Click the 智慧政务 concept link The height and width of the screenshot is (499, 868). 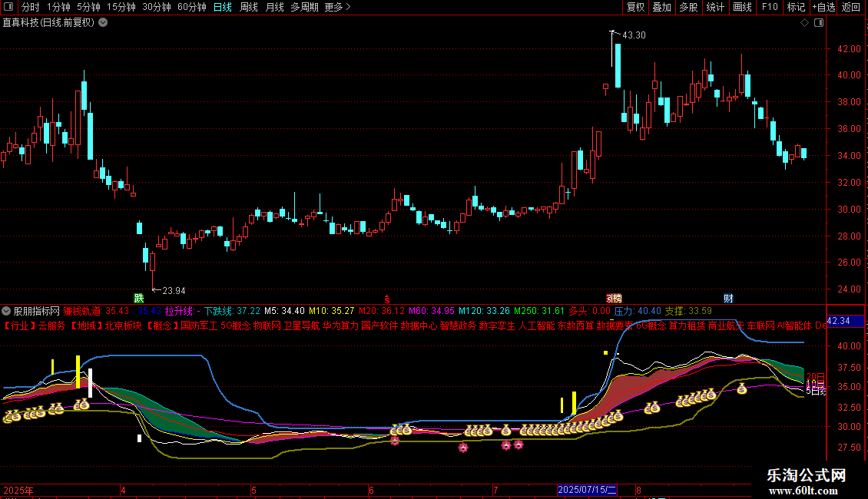click(x=458, y=326)
